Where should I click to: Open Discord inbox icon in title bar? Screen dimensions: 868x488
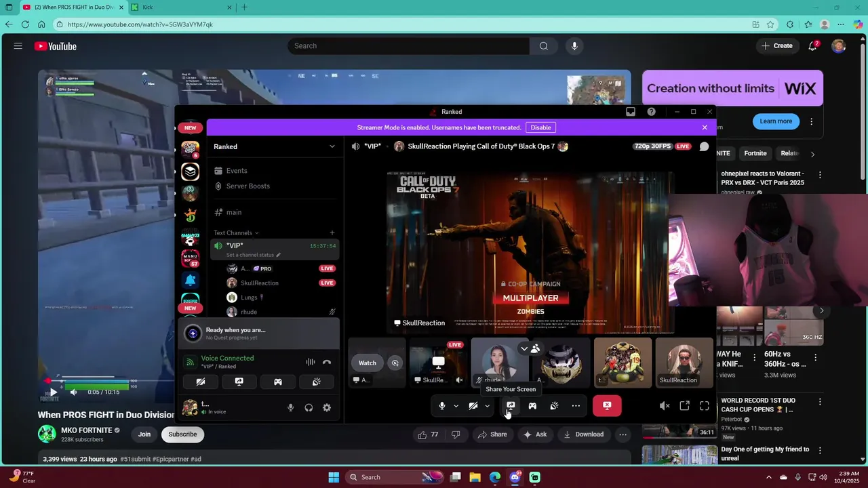tap(631, 112)
